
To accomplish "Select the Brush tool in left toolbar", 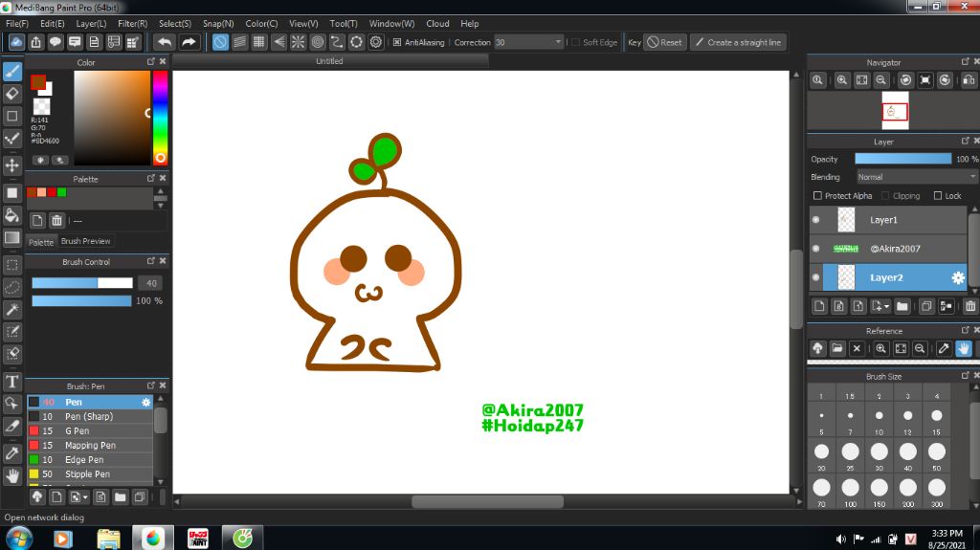I will pos(12,71).
